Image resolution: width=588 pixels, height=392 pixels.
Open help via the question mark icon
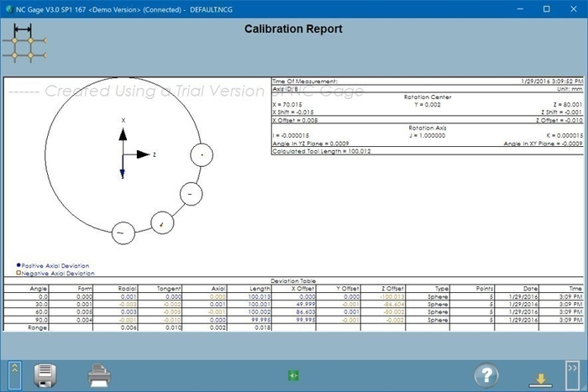[486, 375]
